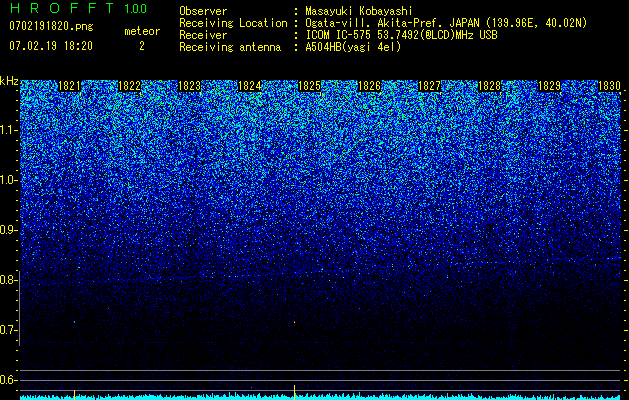This screenshot has height=400, width=629.
Task: Click the 1828 time marker
Action: click(x=490, y=86)
